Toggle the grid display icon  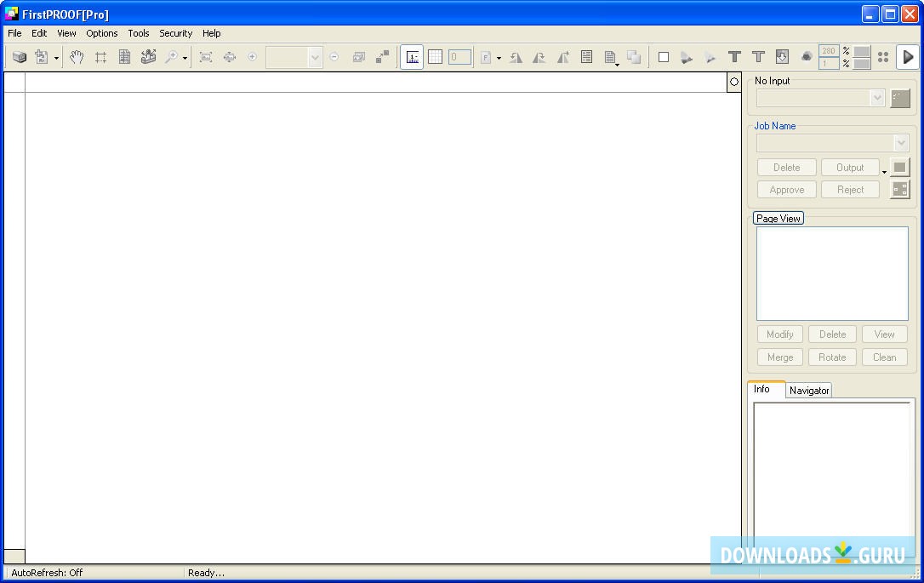(x=435, y=57)
